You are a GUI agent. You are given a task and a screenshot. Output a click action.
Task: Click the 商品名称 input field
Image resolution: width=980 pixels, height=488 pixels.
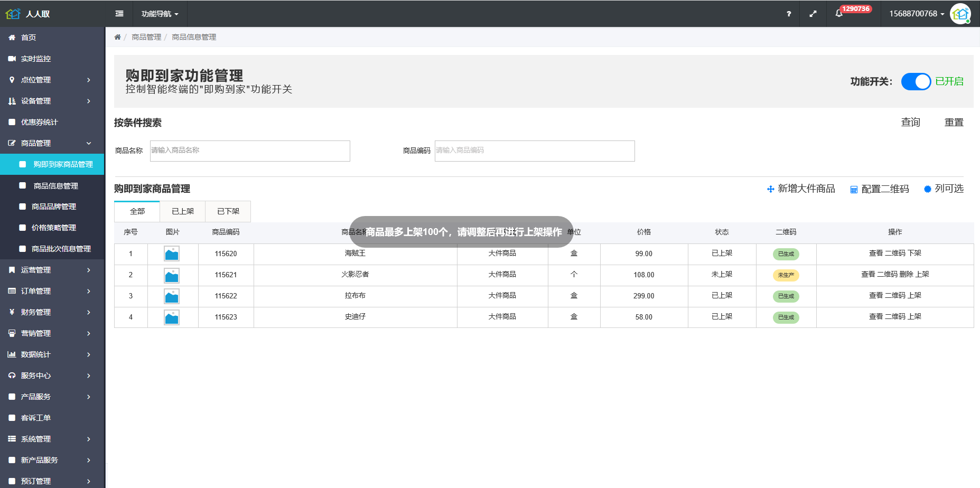coord(250,151)
